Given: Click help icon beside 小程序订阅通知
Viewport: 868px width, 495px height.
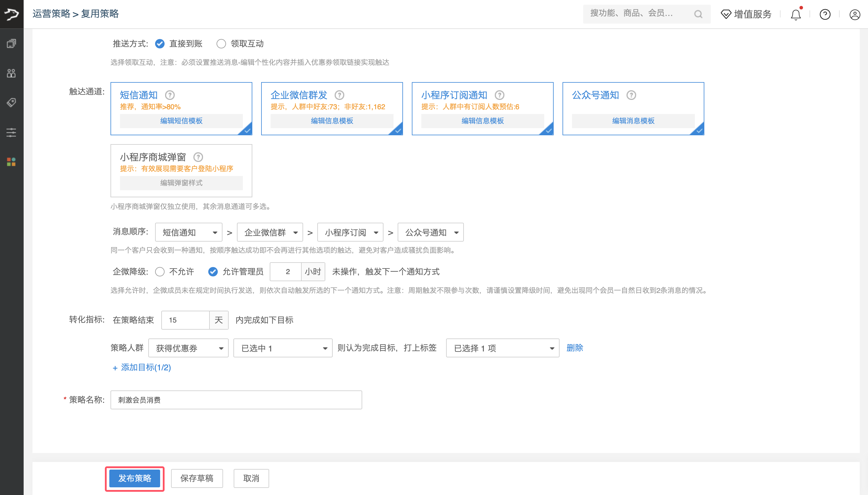Looking at the screenshot, I should point(499,95).
